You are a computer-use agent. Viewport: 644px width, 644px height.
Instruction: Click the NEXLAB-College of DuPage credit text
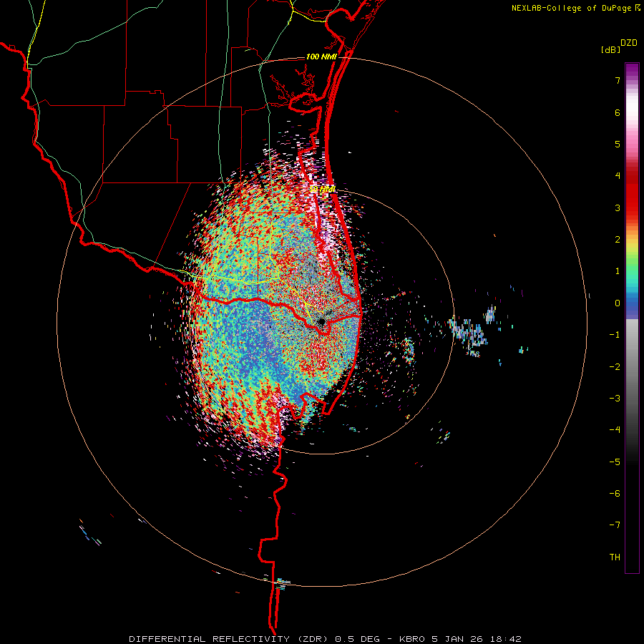(x=571, y=8)
